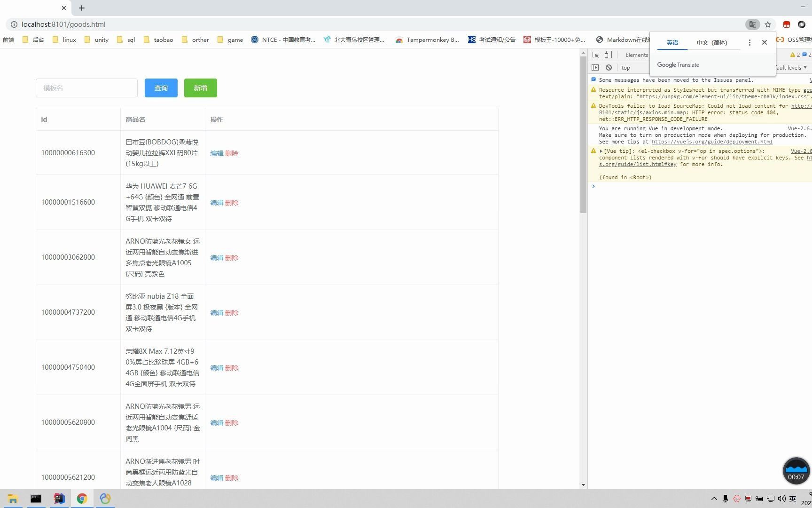This screenshot has height=508, width=812.
Task: Click 编辑 for product 10000003062800
Action: coord(217,258)
